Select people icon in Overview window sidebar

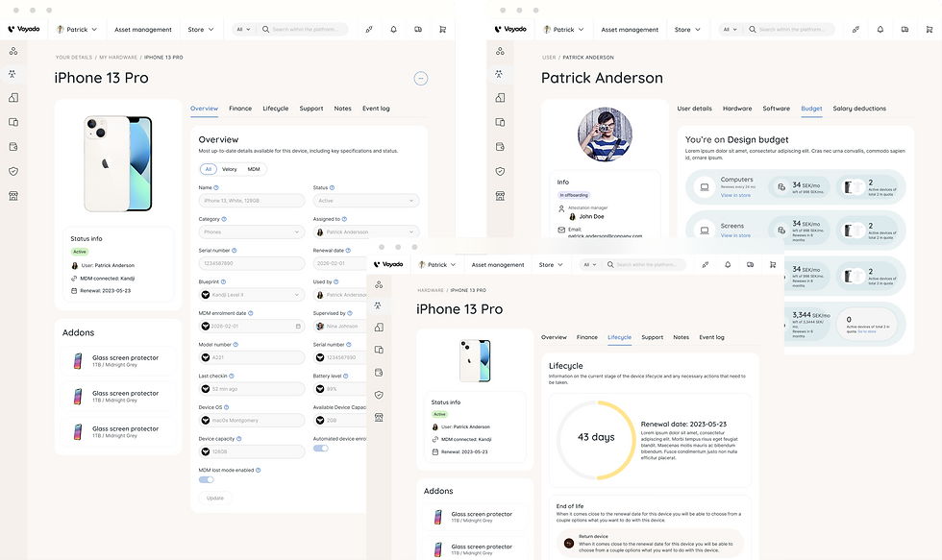[x=12, y=74]
